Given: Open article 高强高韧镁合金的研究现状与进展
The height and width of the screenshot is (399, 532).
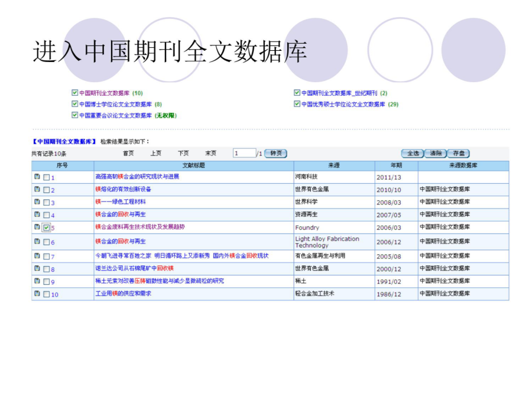Looking at the screenshot, I should (x=137, y=176).
